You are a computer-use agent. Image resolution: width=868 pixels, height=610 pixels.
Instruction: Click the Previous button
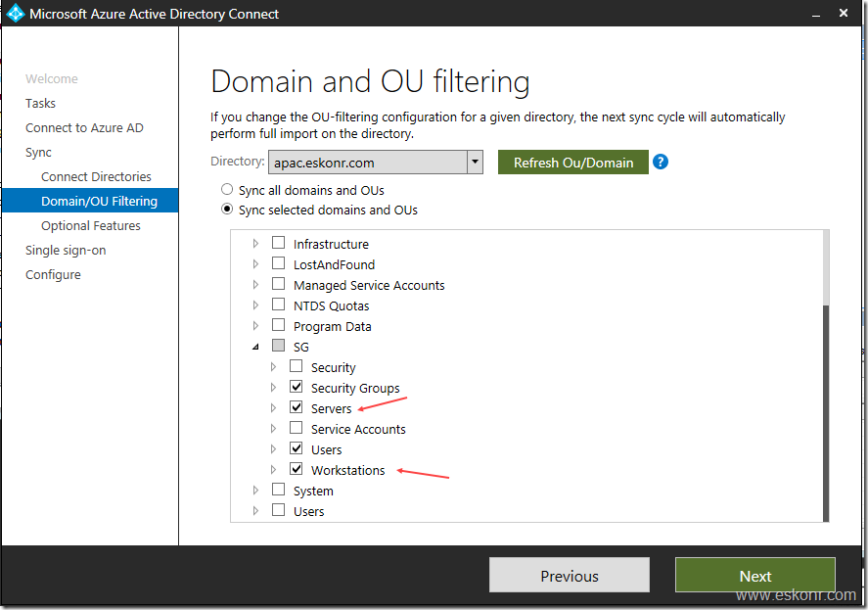coord(569,576)
